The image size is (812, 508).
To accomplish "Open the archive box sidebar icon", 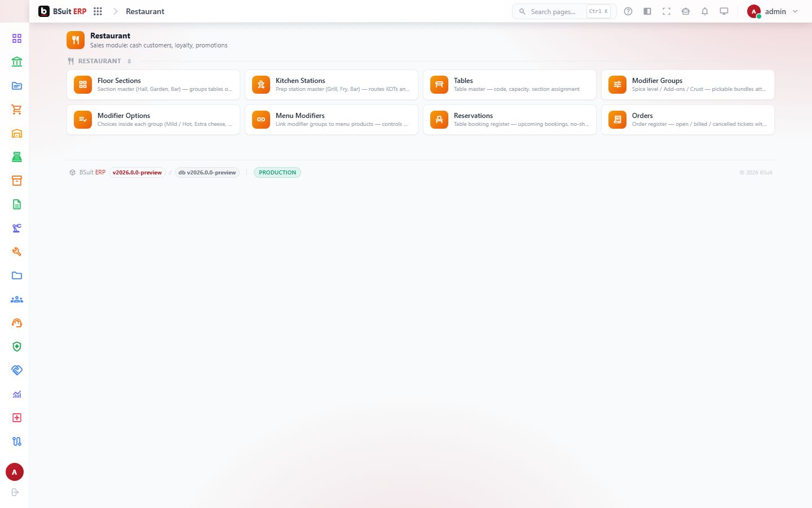I will tap(17, 181).
